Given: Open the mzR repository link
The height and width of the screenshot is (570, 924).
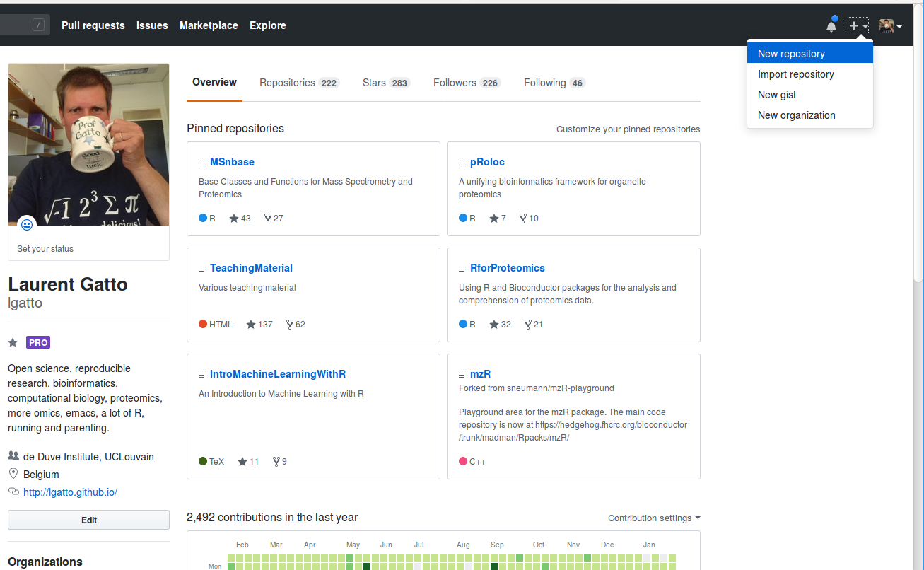Looking at the screenshot, I should tap(481, 373).
